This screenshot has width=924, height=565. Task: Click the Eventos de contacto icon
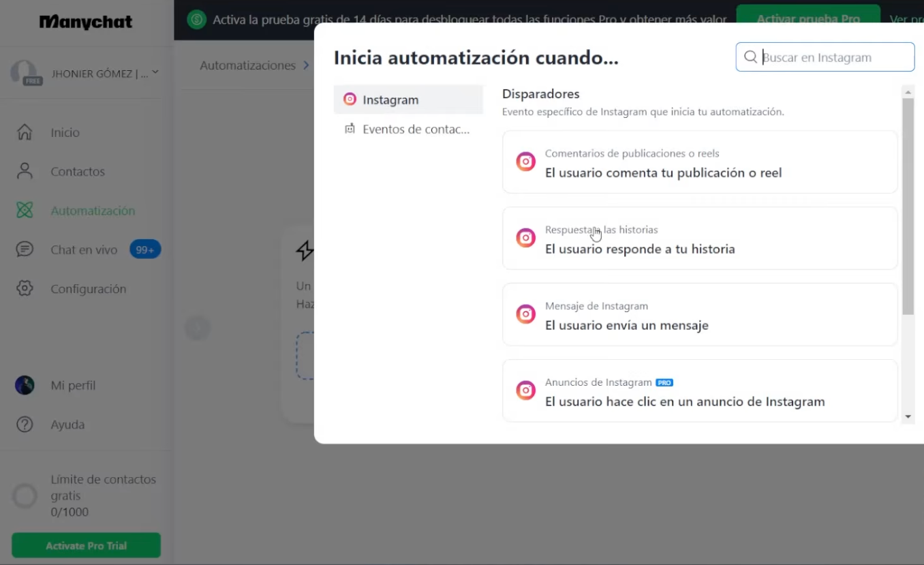(350, 129)
